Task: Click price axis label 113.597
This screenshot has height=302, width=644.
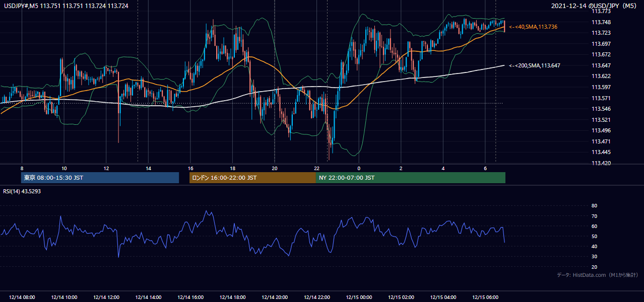Action: click(601, 87)
